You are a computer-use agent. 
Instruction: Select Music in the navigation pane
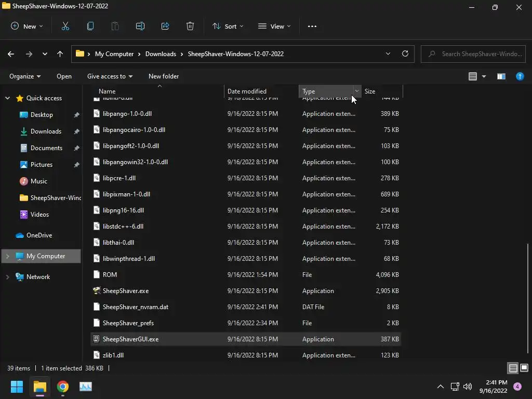point(38,181)
